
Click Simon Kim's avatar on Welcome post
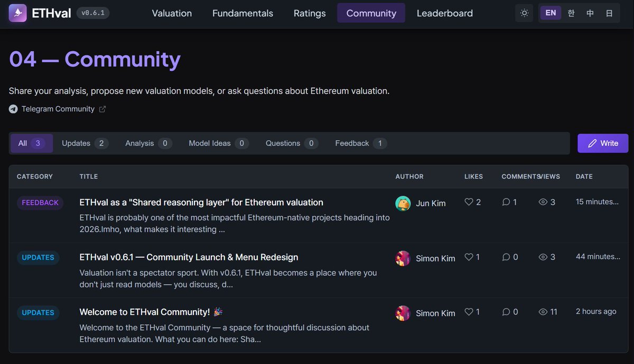[x=403, y=313]
